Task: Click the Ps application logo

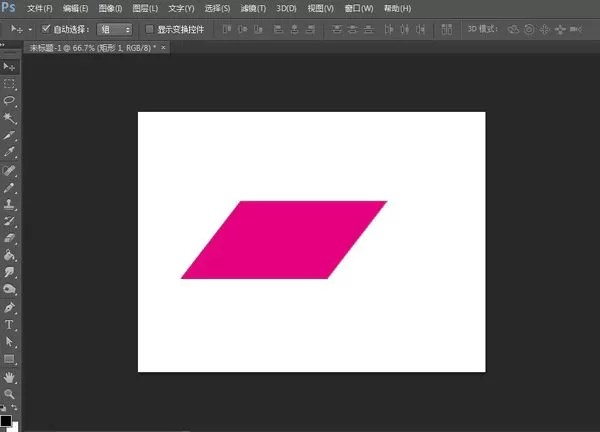Action: coord(8,7)
